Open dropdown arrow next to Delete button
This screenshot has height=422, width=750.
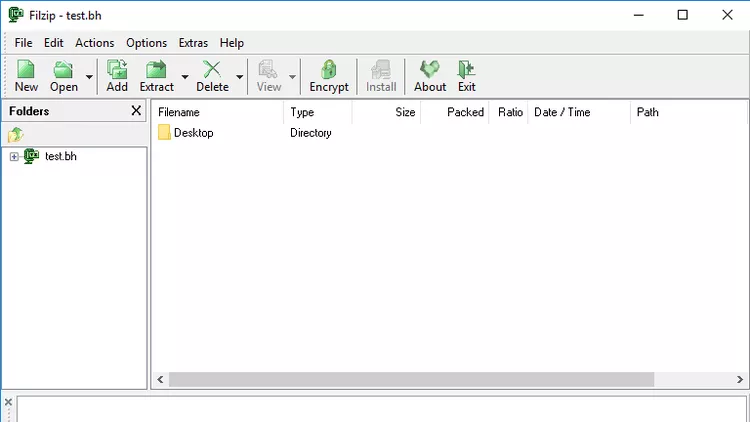[x=240, y=77]
